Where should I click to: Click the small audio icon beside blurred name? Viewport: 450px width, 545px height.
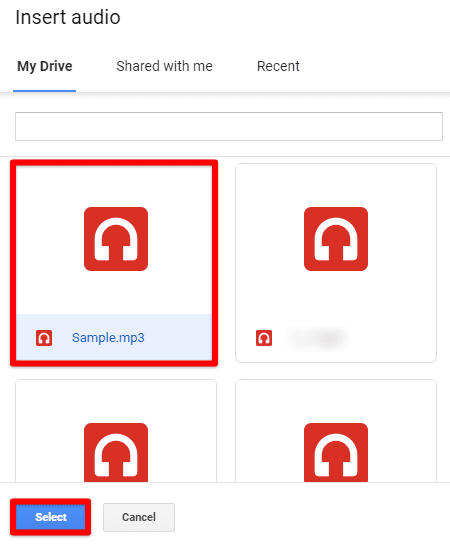click(x=264, y=338)
